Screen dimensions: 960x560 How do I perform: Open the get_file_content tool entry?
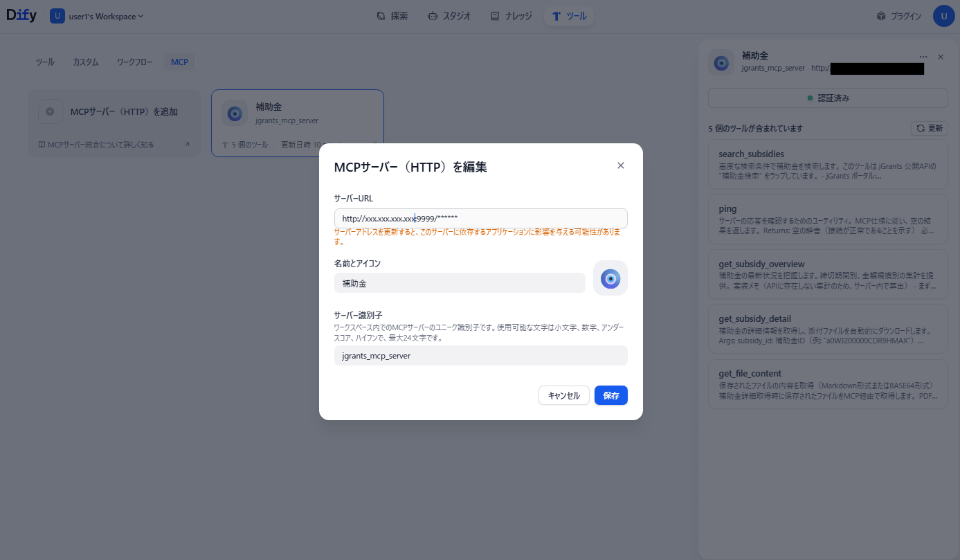828,384
